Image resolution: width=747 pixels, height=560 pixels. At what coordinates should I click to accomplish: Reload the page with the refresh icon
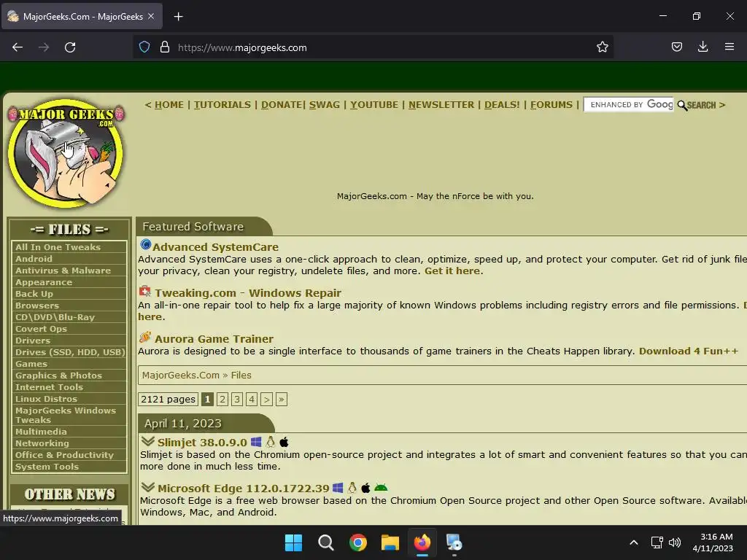(70, 47)
